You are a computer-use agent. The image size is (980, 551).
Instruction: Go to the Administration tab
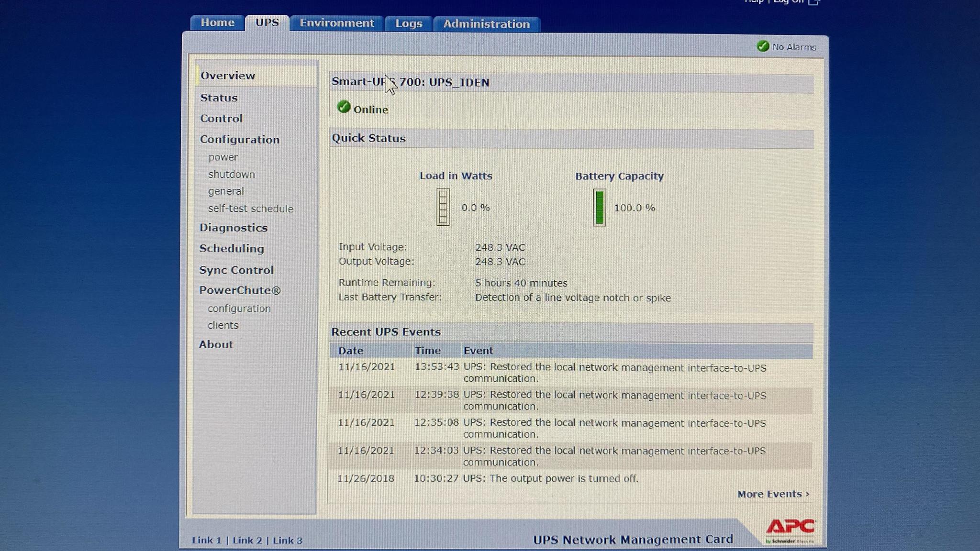pos(487,24)
